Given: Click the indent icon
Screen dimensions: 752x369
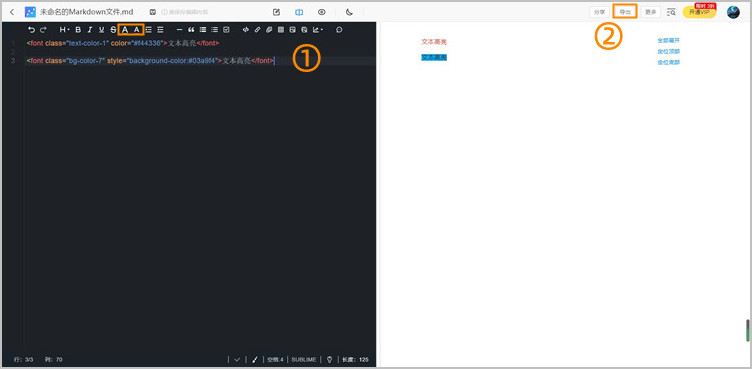Looking at the screenshot, I should (x=160, y=30).
